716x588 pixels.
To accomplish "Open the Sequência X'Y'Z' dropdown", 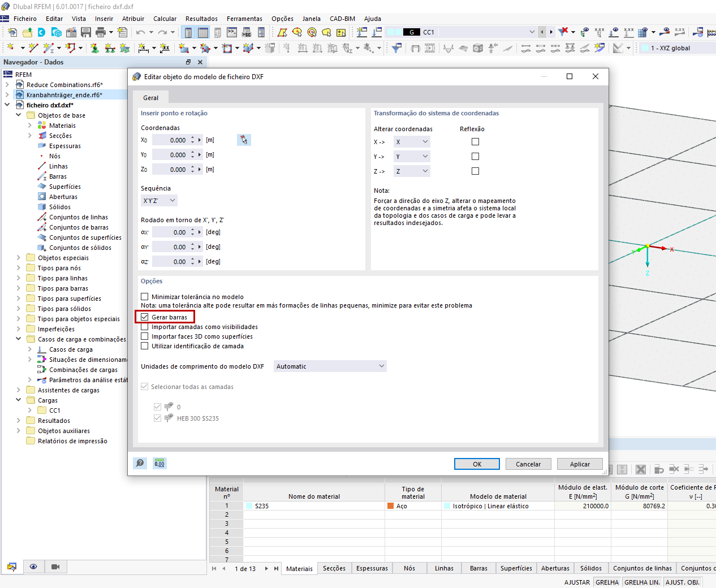I will pos(160,200).
